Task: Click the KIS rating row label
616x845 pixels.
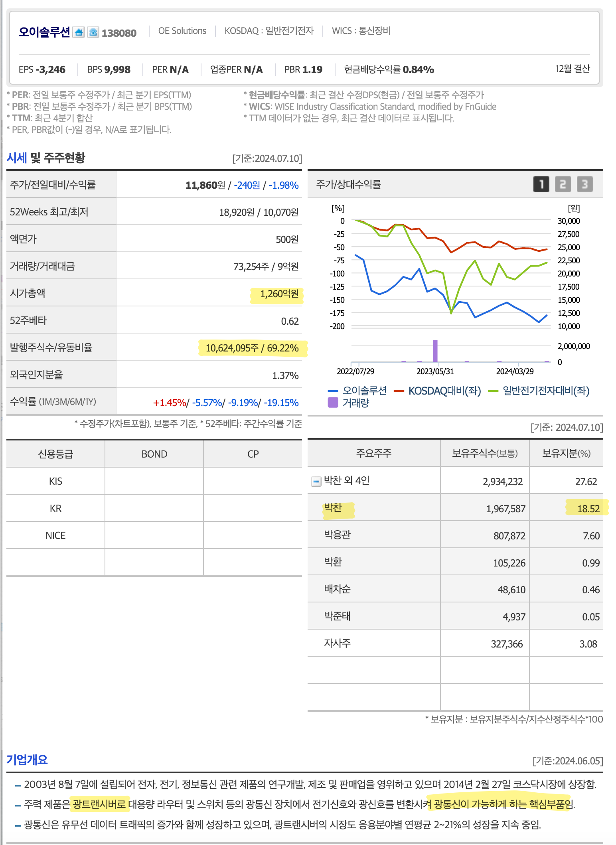Action: click(x=55, y=481)
